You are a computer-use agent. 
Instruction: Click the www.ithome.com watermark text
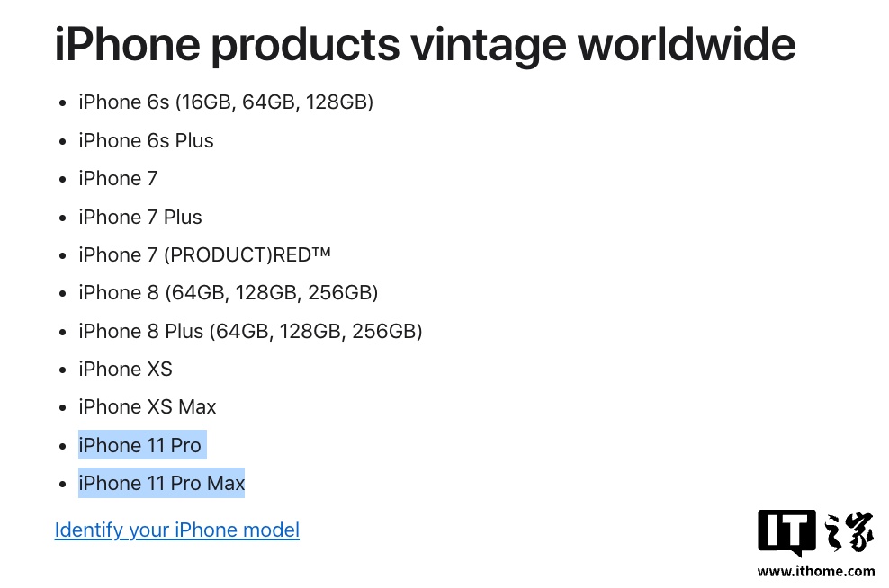tap(816, 571)
